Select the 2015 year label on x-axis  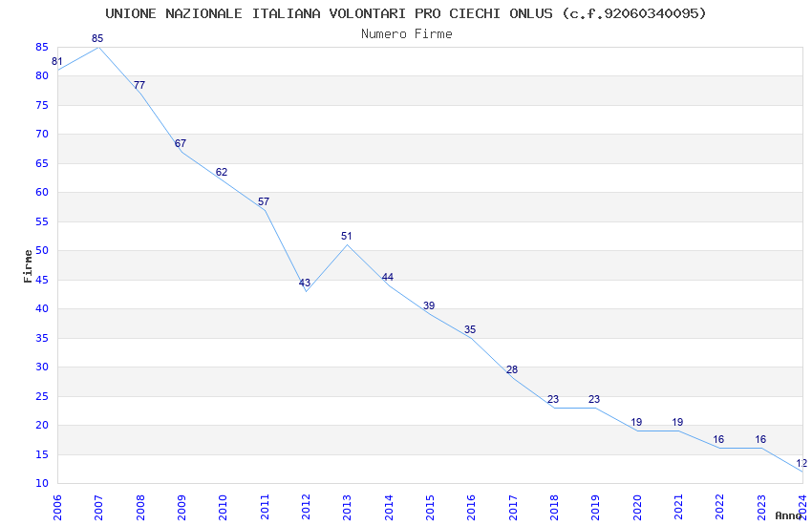coord(430,507)
